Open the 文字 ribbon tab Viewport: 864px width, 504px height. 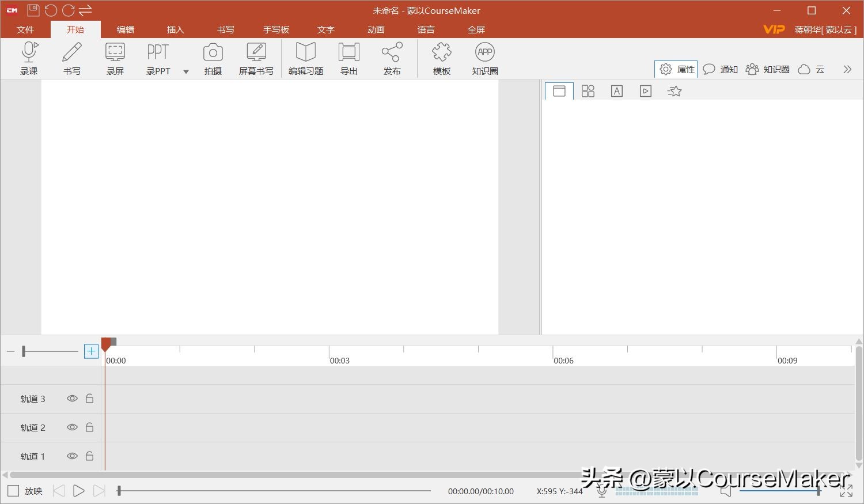326,29
